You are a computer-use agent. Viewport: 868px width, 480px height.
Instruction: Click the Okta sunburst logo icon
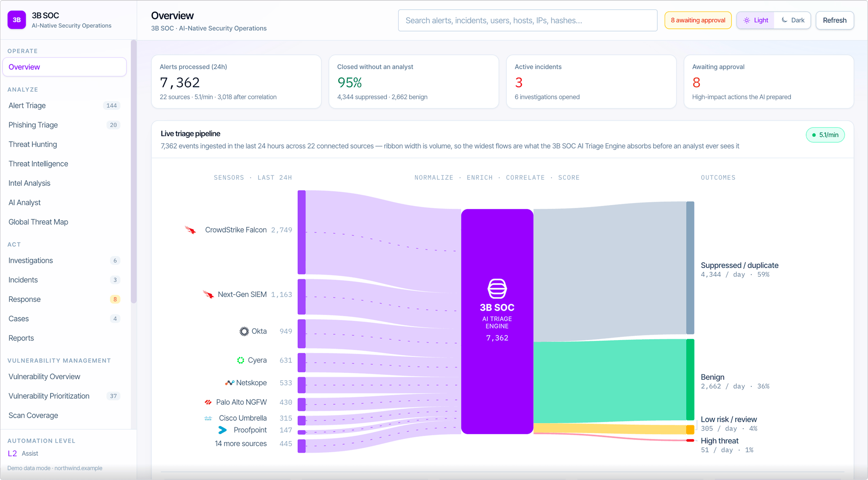(244, 331)
